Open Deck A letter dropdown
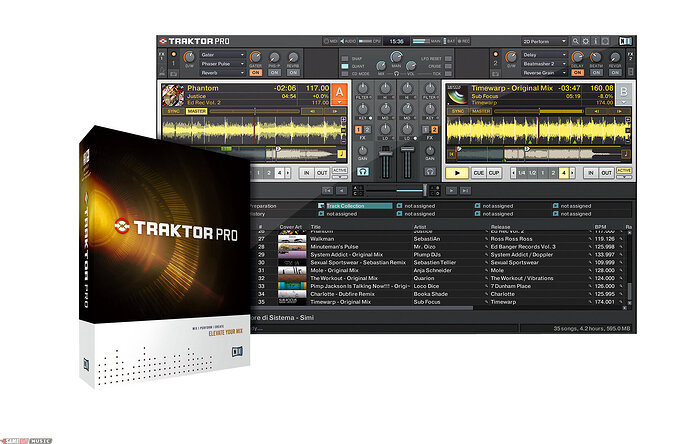 (x=339, y=102)
